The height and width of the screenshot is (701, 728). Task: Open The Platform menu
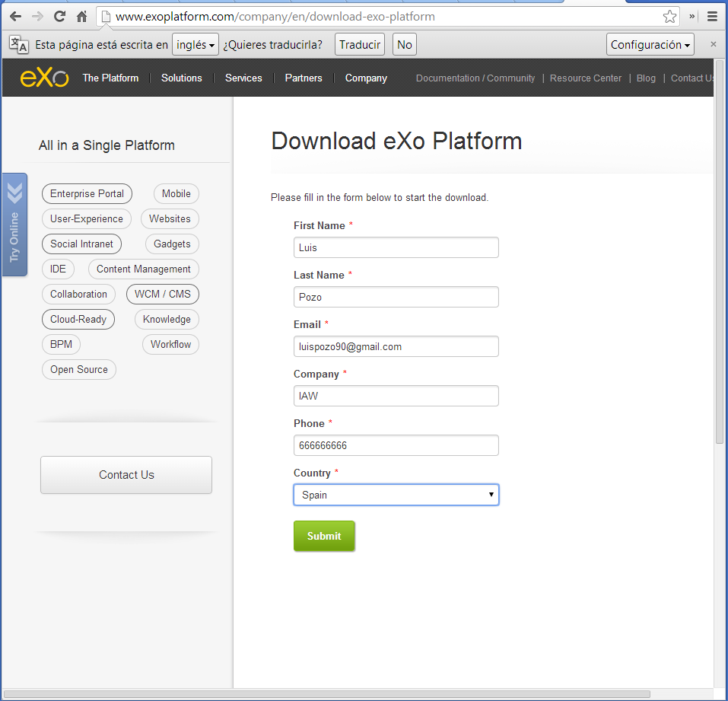click(x=110, y=78)
